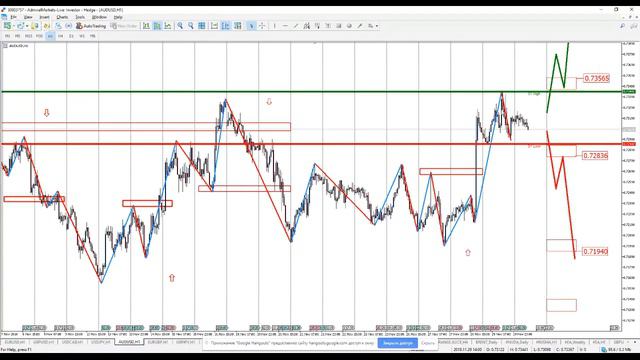Select the Vertical Line drawing tool
The height and width of the screenshot is (360, 640).
click(x=275, y=26)
